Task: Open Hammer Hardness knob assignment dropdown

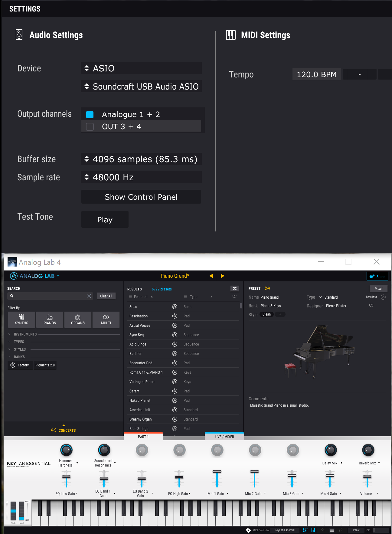Action: [77, 463]
